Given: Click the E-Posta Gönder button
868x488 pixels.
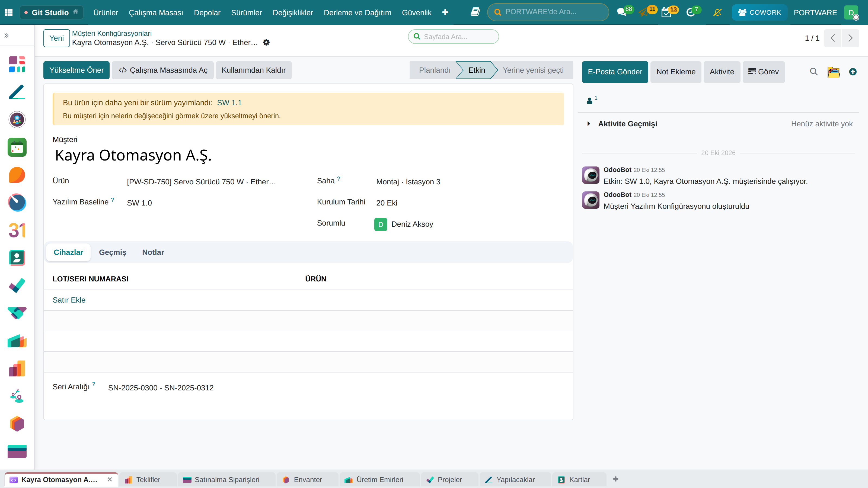Looking at the screenshot, I should pos(615,72).
